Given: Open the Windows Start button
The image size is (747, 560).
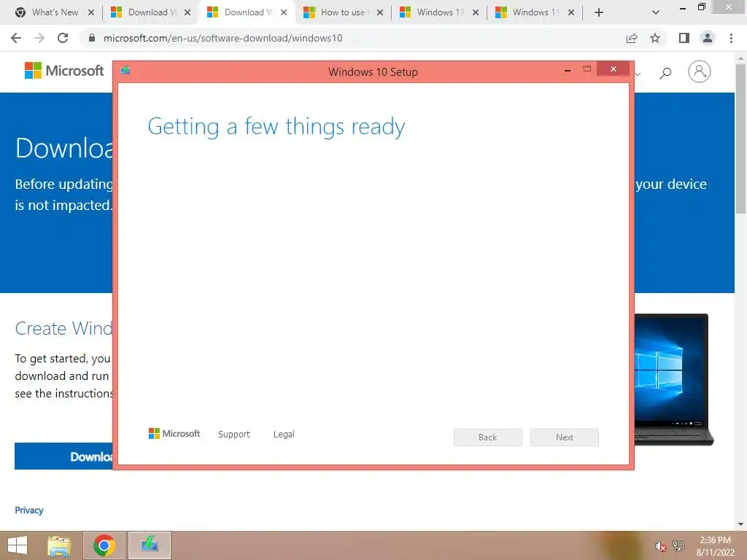Looking at the screenshot, I should pos(18,545).
